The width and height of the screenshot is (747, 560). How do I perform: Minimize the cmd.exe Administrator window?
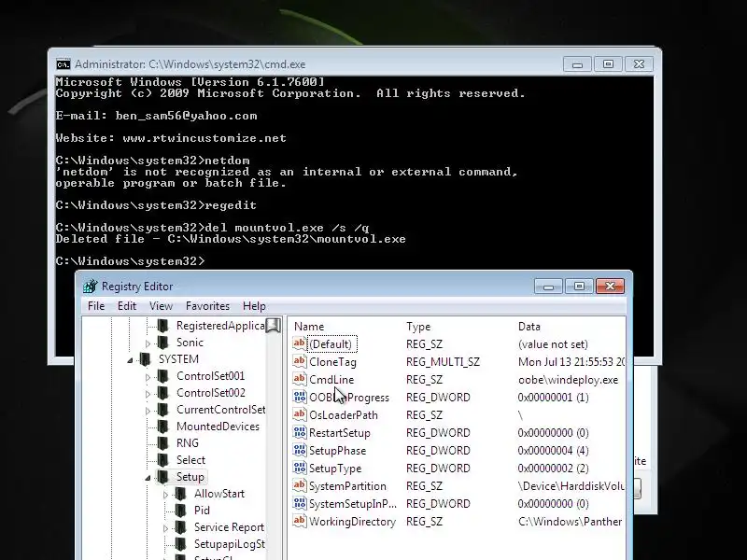point(577,64)
